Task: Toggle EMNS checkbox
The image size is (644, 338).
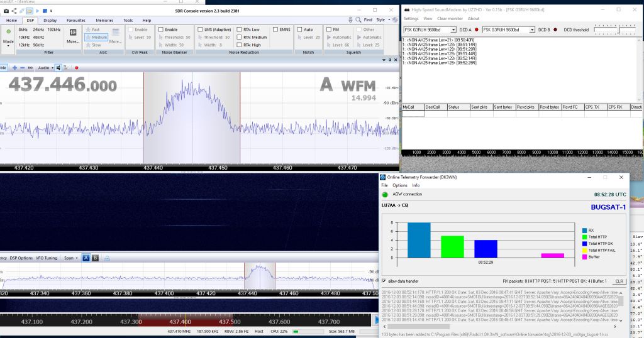Action: pos(275,30)
